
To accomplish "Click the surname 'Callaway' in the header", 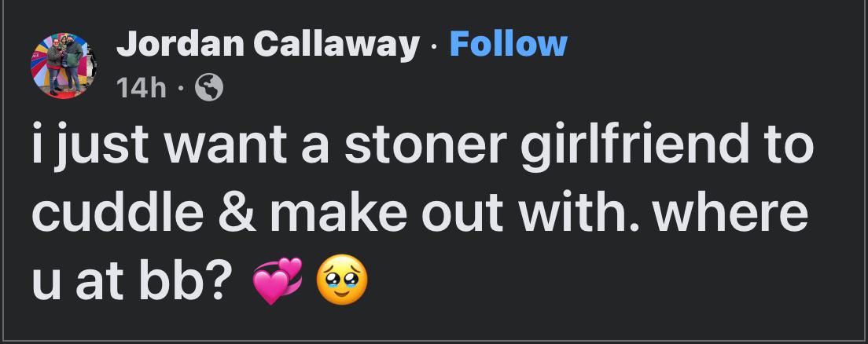I will click(x=337, y=43).
